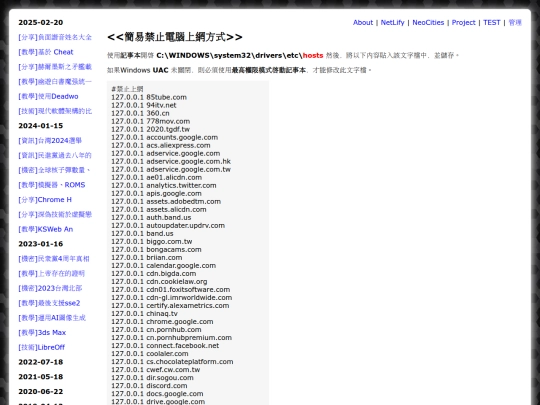The image size is (540, 405).
Task: Click the 'discord.com' hosts line
Action: [x=149, y=386]
